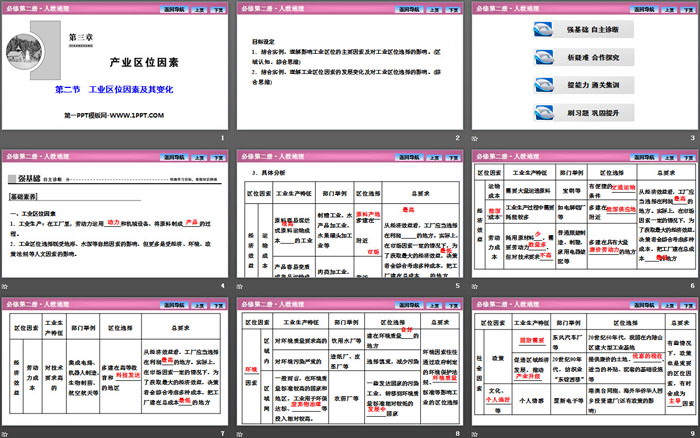Click the WWW.1PPT.COM link on slide 1

140,117
